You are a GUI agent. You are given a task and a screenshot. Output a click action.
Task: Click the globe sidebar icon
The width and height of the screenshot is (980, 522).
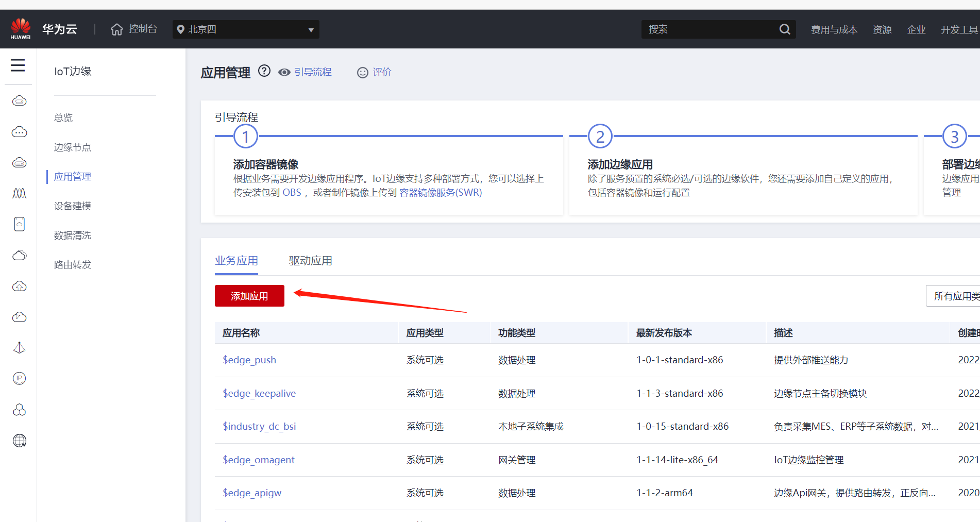coord(19,441)
